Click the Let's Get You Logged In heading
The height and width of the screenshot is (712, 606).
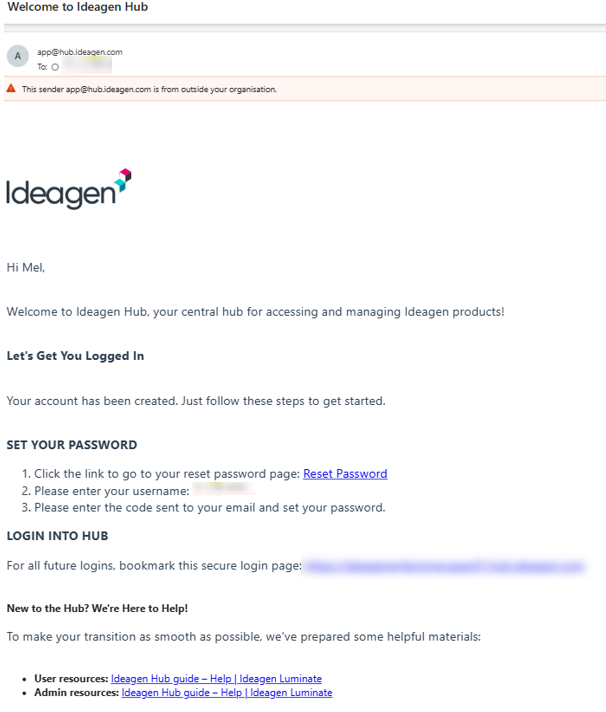pyautogui.click(x=76, y=356)
